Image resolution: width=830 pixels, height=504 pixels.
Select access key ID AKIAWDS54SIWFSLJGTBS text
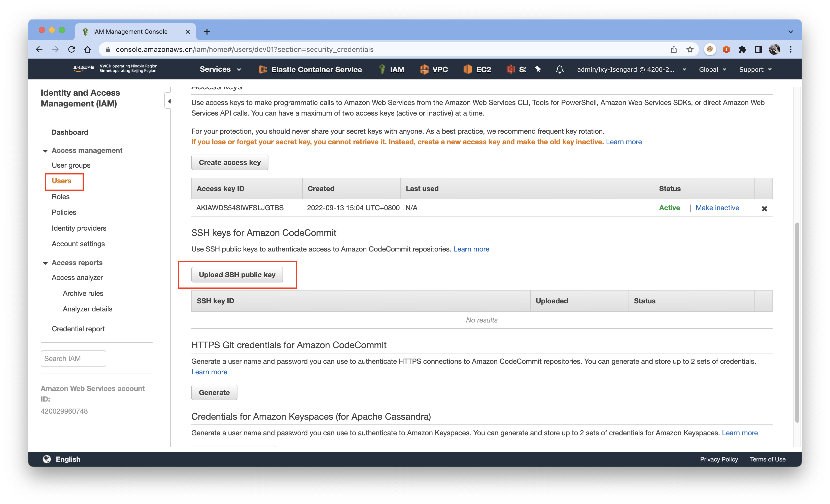(240, 208)
